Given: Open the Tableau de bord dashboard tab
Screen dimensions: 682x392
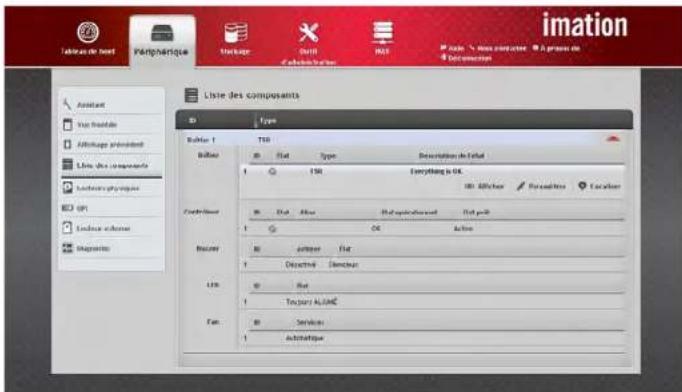Looking at the screenshot, I should 88,38.
